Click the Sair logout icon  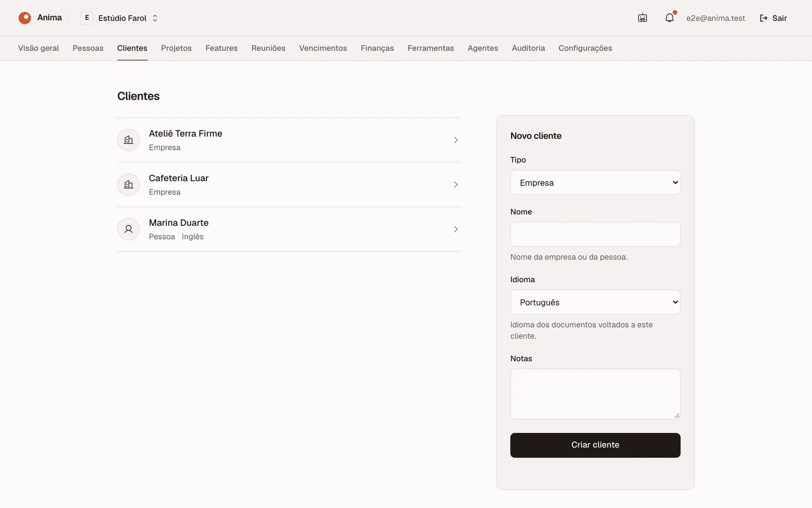tap(763, 18)
